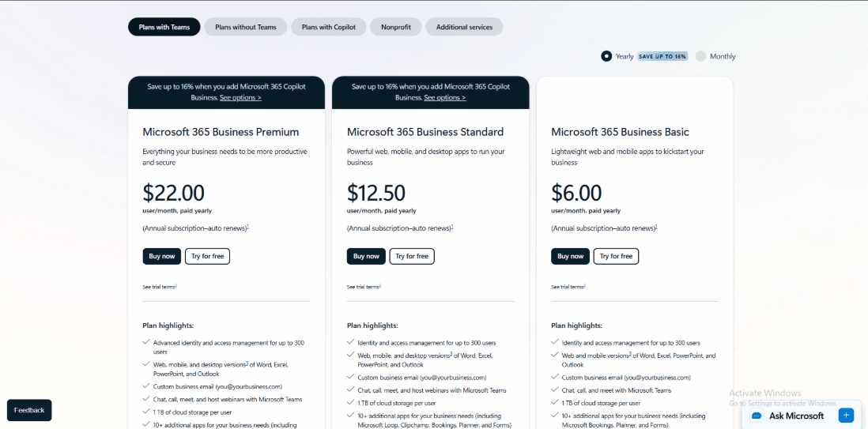Click the SAVE UP TO 16% badge
Screen dimensions: 868x429
(x=662, y=56)
